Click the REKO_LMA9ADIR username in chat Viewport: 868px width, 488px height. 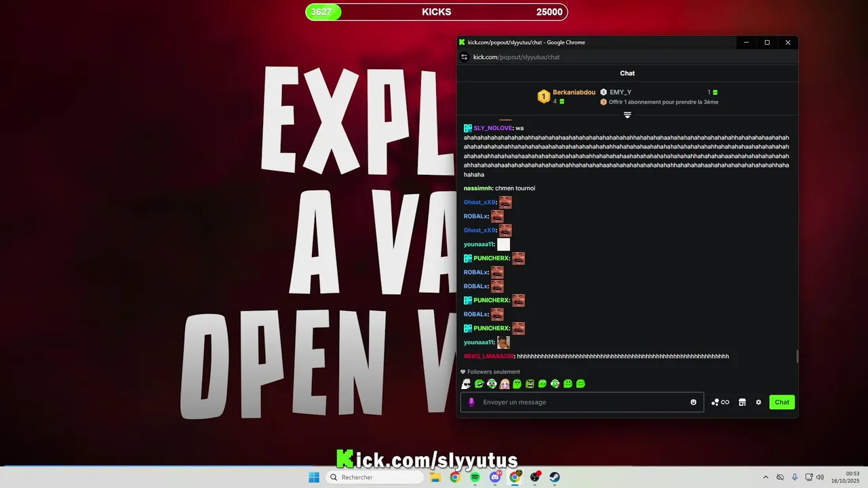pos(489,357)
